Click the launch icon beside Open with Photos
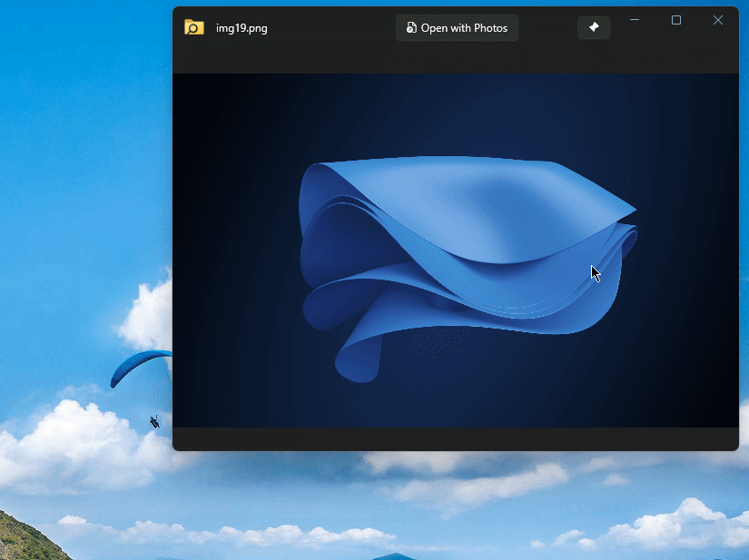The width and height of the screenshot is (749, 560). tap(411, 28)
